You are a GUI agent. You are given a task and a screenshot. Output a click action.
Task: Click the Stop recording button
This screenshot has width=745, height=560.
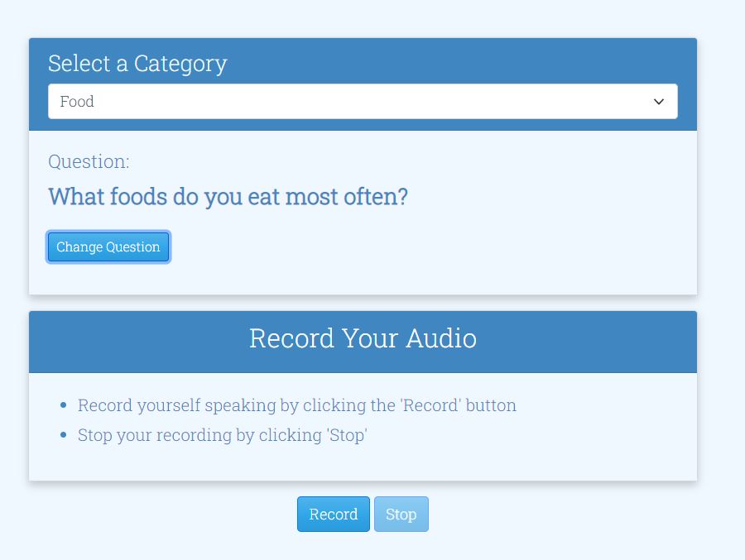point(401,514)
